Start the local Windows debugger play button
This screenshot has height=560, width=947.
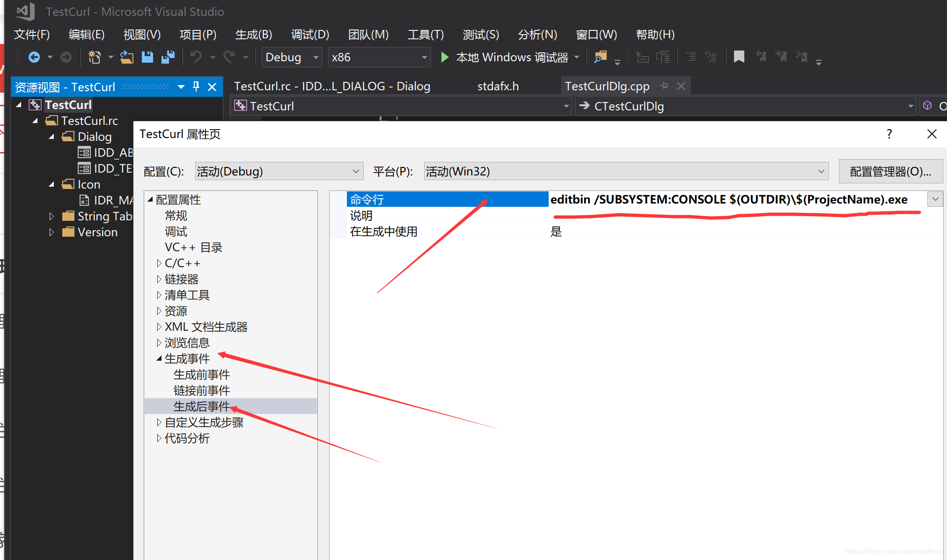point(445,57)
